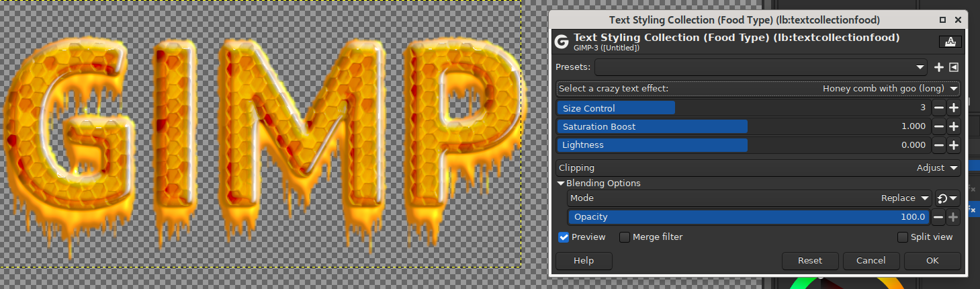The height and width of the screenshot is (289, 980).
Task: Click the Opacity value 100.0
Action: click(x=914, y=216)
